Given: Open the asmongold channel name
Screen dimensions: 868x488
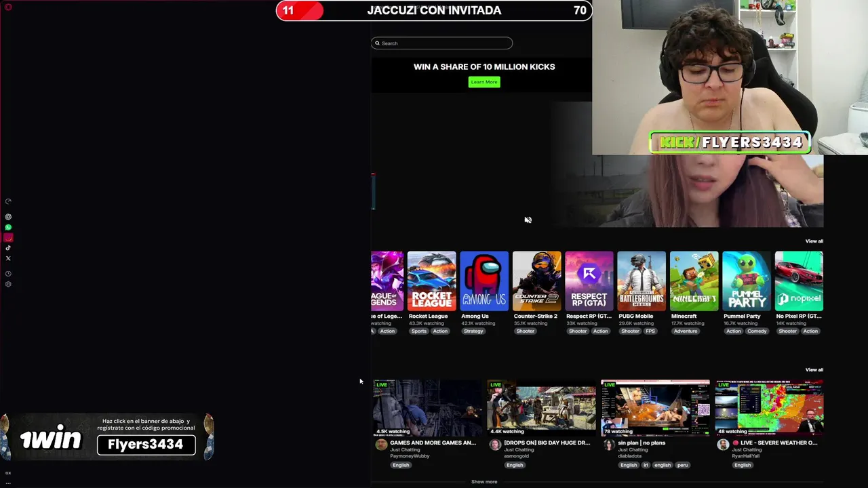Looking at the screenshot, I should pyautogui.click(x=517, y=456).
